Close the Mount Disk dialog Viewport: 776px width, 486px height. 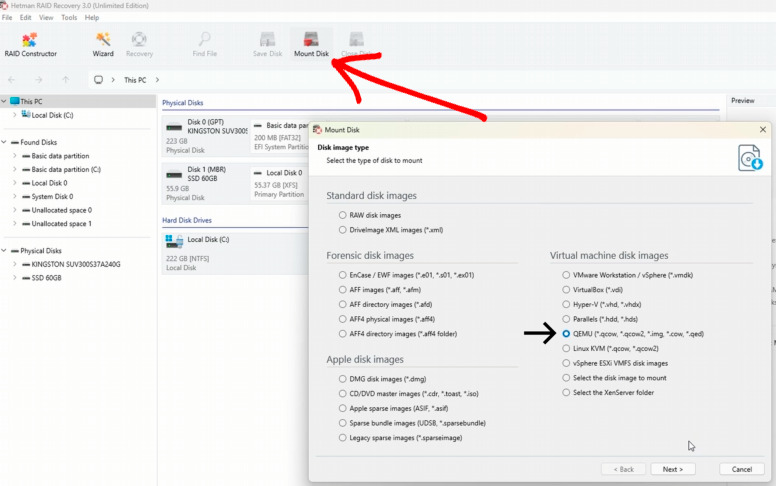763,130
